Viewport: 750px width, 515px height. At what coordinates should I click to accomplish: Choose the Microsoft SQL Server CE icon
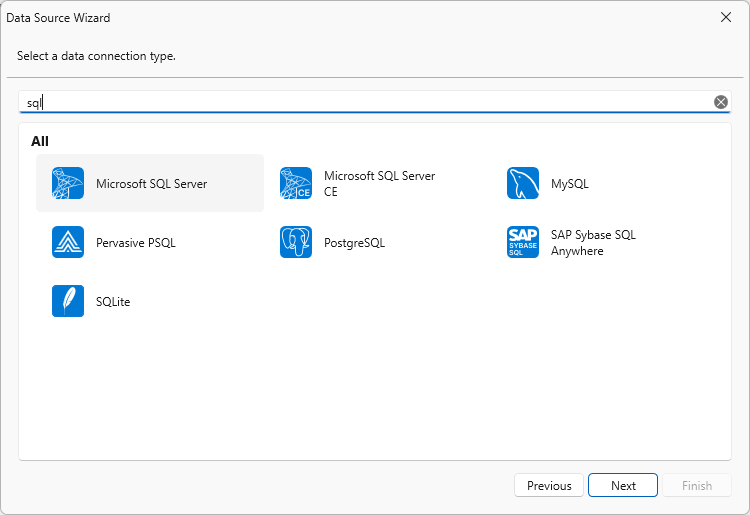[x=296, y=183]
